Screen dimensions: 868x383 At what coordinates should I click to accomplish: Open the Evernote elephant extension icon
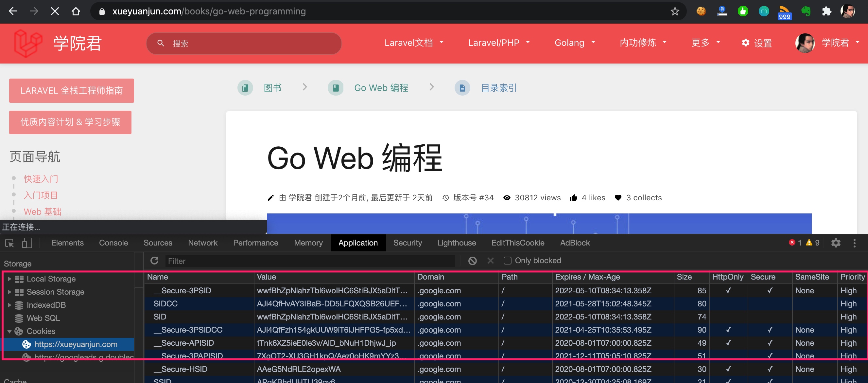pyautogui.click(x=806, y=11)
